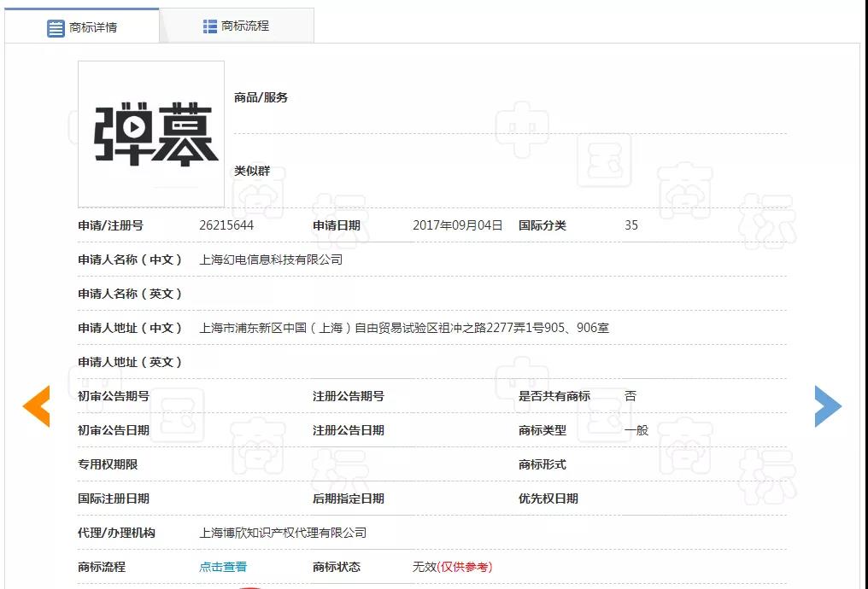Click the list icon beside 商标详情

tap(56, 28)
